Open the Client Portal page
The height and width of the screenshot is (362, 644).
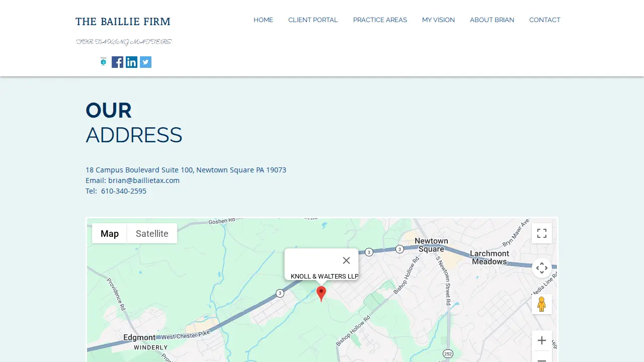313,20
